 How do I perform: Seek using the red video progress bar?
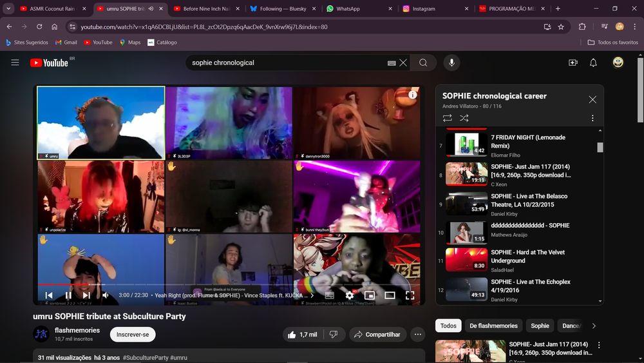(229, 284)
